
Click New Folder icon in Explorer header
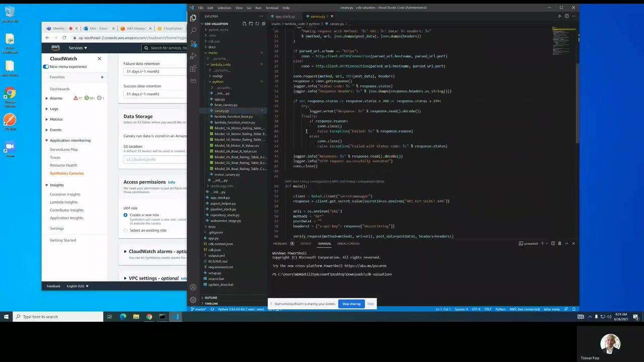251,24
